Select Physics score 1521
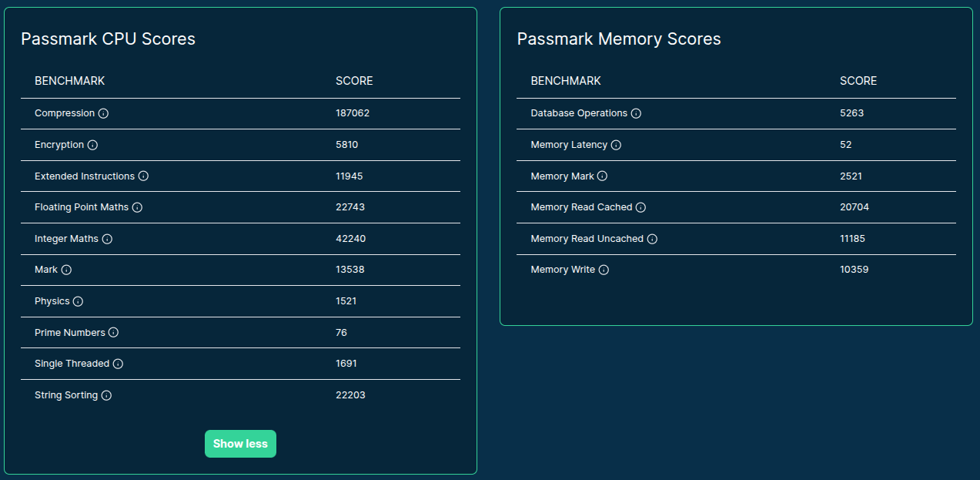Viewport: 980px width, 480px height. 346,301
